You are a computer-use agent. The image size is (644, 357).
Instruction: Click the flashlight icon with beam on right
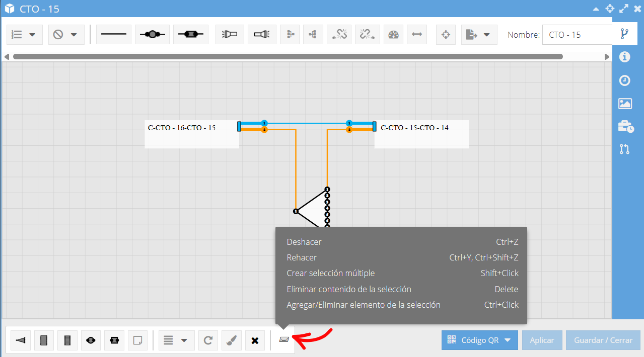click(x=262, y=35)
